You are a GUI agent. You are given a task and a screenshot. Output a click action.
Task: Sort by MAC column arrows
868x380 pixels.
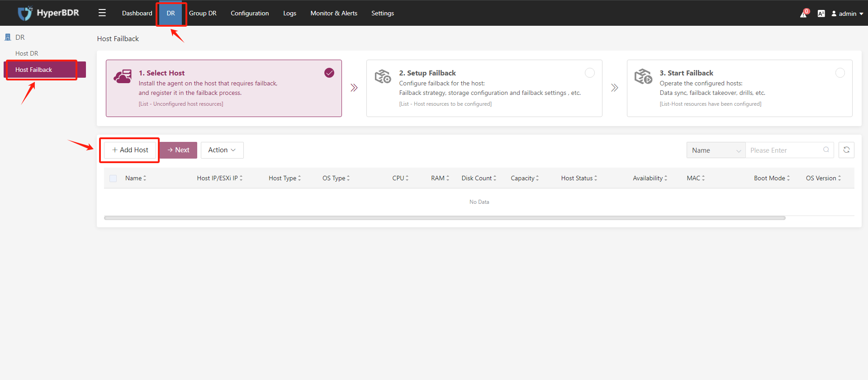pyautogui.click(x=703, y=178)
